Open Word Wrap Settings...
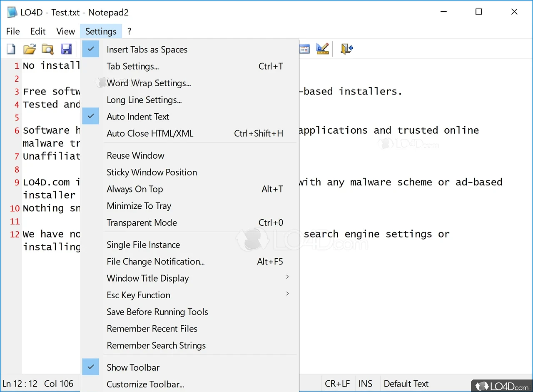The image size is (533, 392). pyautogui.click(x=190, y=83)
